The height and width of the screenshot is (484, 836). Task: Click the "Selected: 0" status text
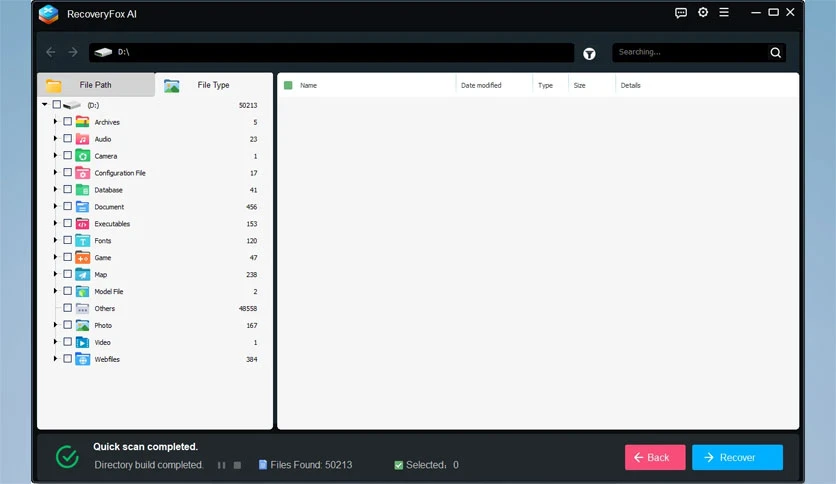tap(432, 465)
